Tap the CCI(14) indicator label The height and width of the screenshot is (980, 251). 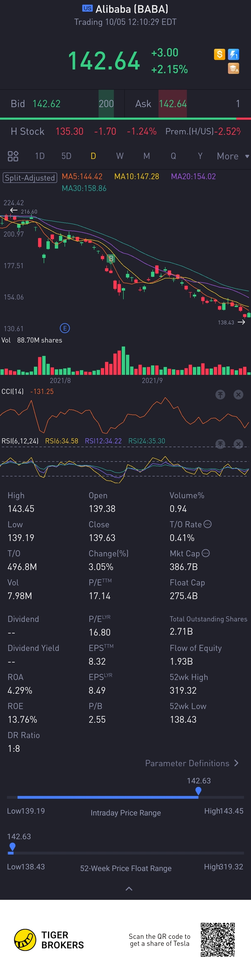click(13, 392)
